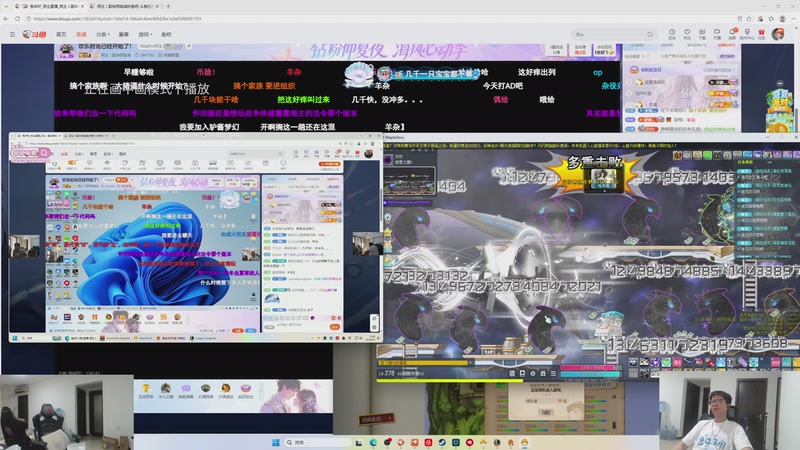Click the streamer avatar beside the stream title
The height and width of the screenshot is (450, 800).
66,51
